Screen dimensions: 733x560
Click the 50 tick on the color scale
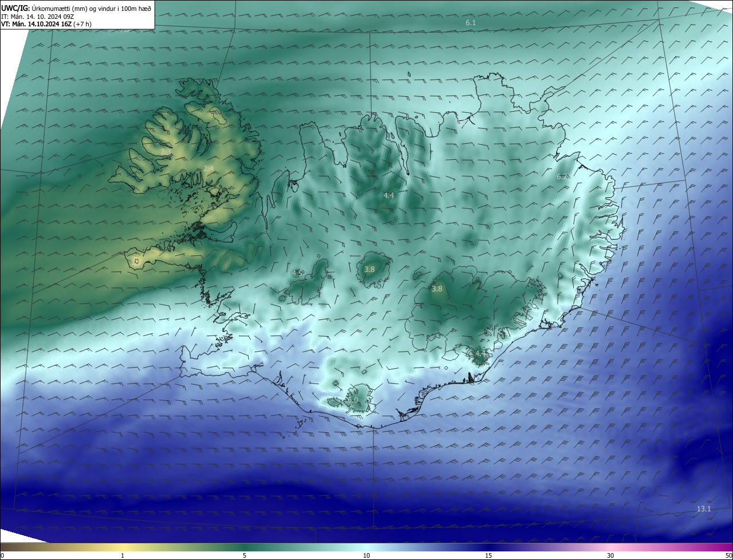point(728,555)
